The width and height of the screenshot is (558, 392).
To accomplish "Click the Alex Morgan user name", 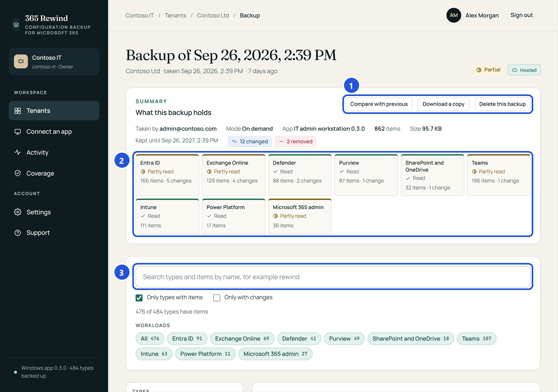I will pos(482,16).
